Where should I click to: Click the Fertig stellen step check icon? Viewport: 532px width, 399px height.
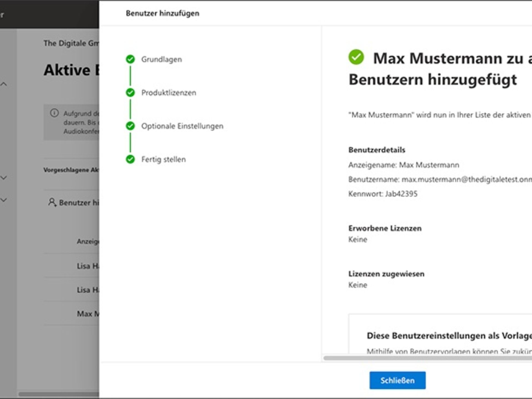click(x=130, y=159)
